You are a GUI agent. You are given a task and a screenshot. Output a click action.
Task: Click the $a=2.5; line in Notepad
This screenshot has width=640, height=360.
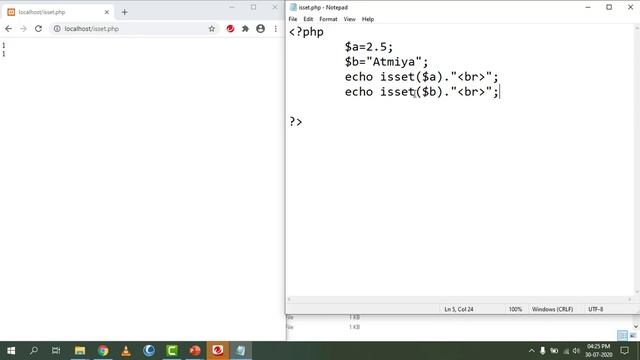(369, 47)
